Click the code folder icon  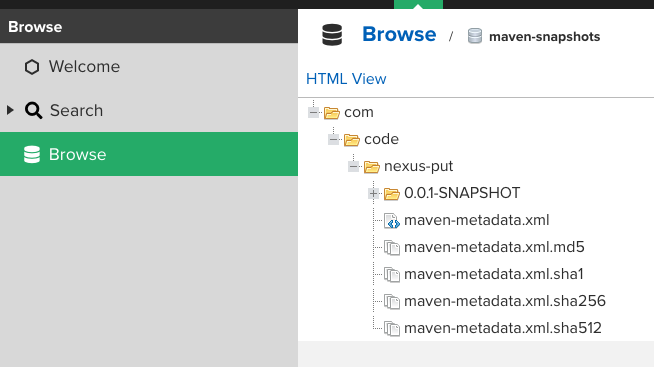click(352, 140)
